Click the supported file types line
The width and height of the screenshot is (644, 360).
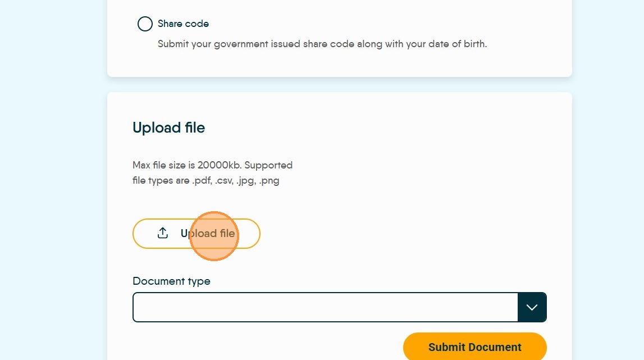coord(205,181)
